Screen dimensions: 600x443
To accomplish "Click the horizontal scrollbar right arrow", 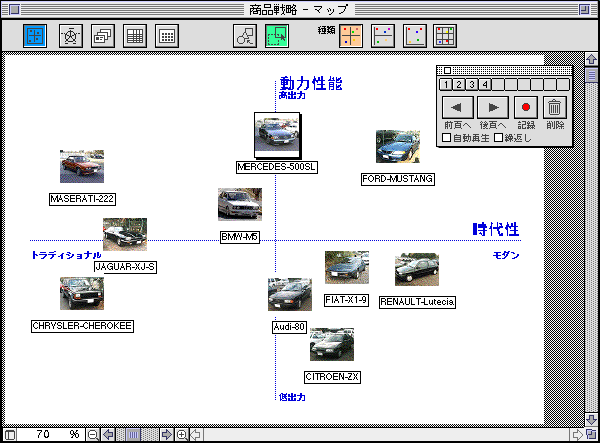I will [x=577, y=435].
